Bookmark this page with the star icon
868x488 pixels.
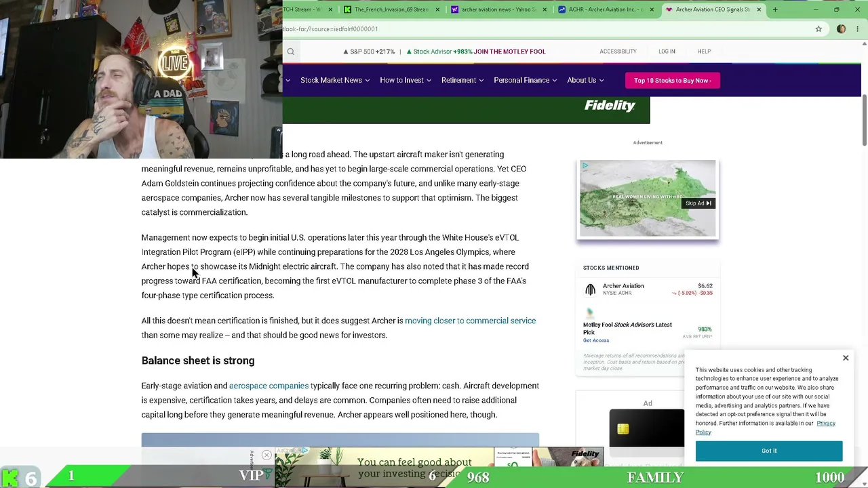pyautogui.click(x=818, y=29)
